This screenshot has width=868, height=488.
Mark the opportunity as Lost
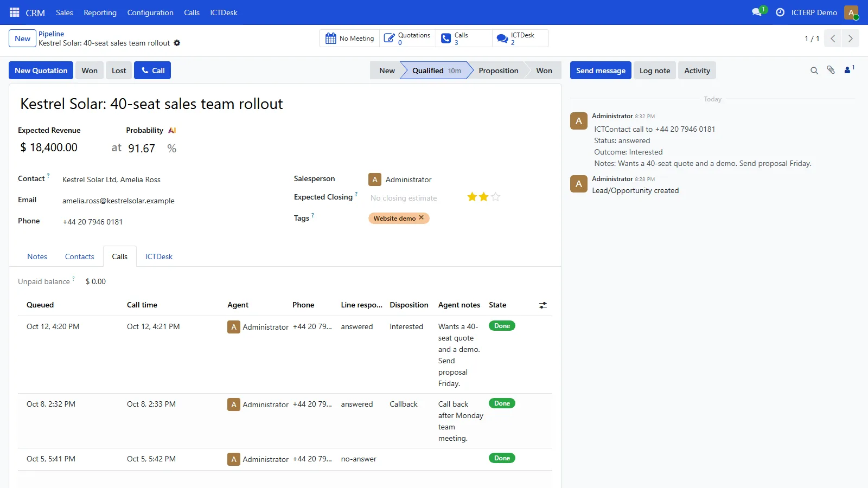[x=119, y=70]
